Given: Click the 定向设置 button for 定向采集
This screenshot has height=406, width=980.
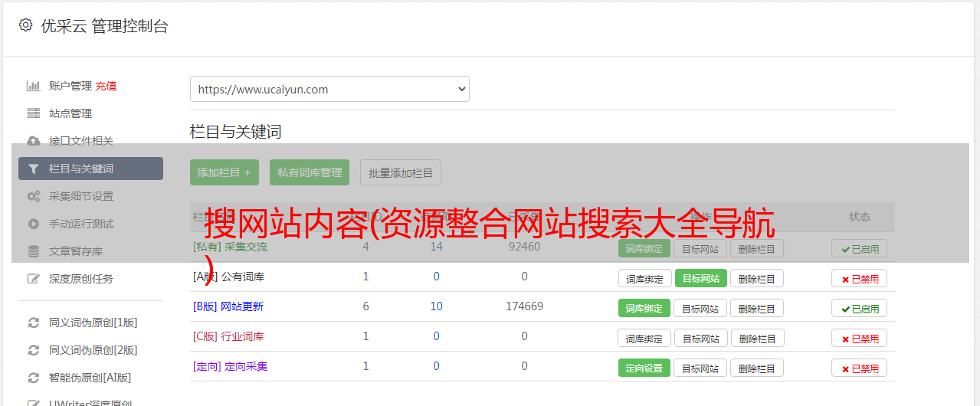Looking at the screenshot, I should click(x=644, y=368).
